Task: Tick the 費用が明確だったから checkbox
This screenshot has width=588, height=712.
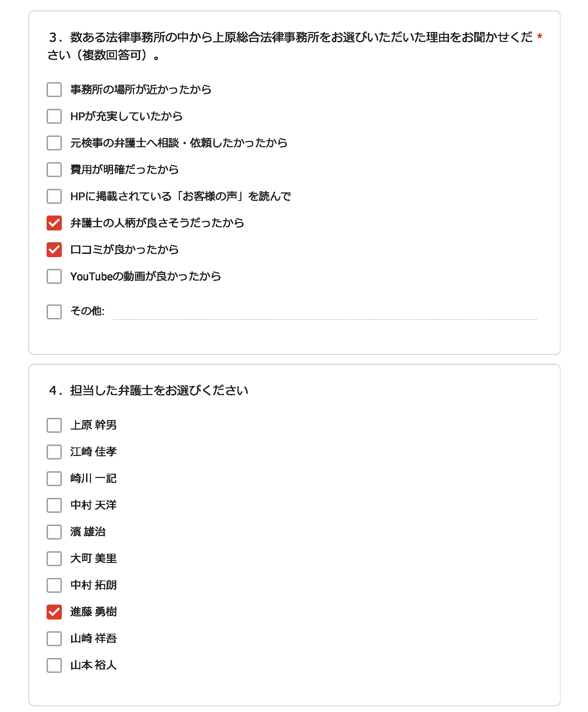Action: 54,170
